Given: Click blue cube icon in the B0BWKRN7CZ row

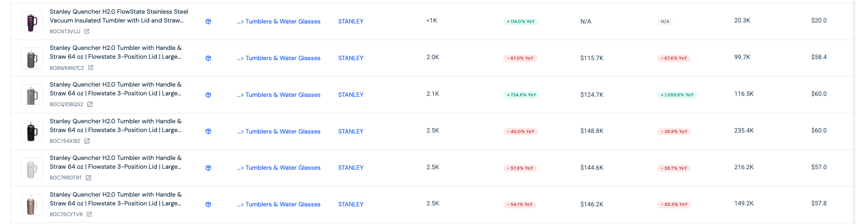Looking at the screenshot, I should click(208, 58).
